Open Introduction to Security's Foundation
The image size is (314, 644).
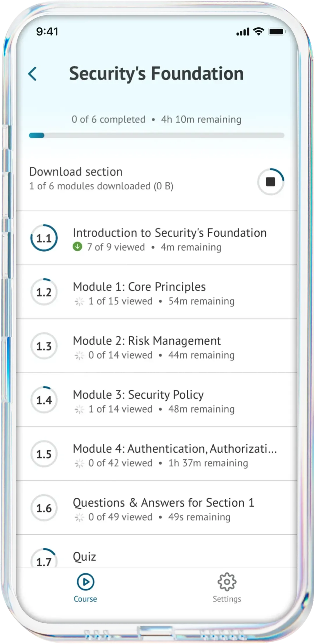pos(156,238)
